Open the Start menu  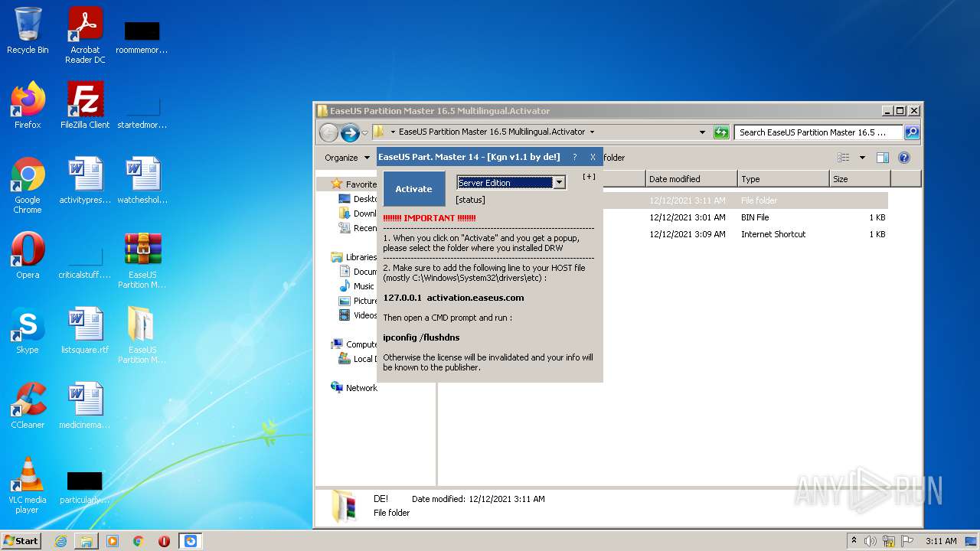click(x=21, y=541)
